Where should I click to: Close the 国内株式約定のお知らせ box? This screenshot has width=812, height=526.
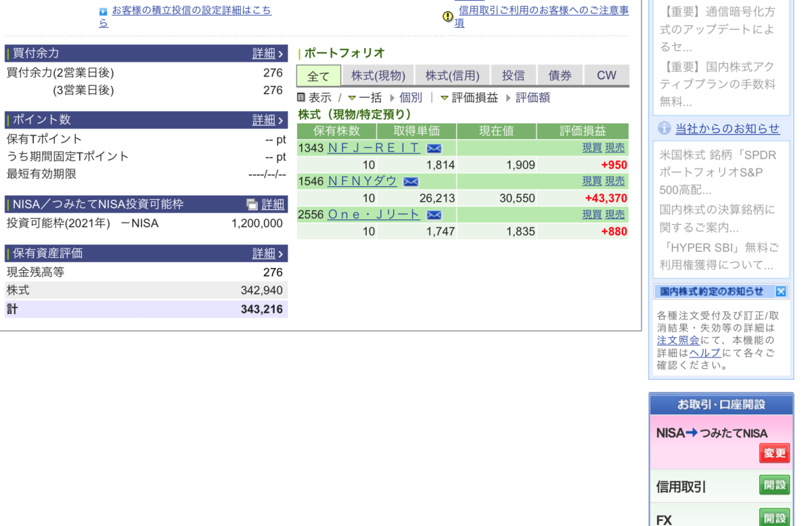[781, 292]
